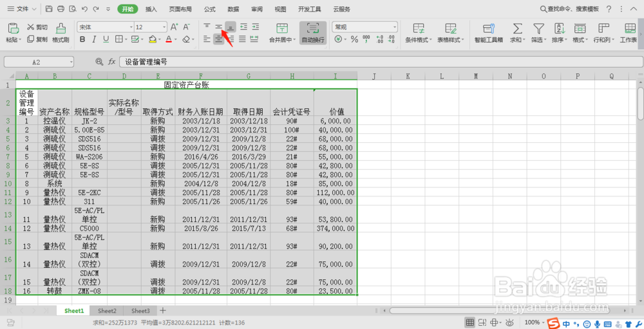Switch to the 数据 ribbon tab
Screen dimensions: 644x329
[x=233, y=9]
